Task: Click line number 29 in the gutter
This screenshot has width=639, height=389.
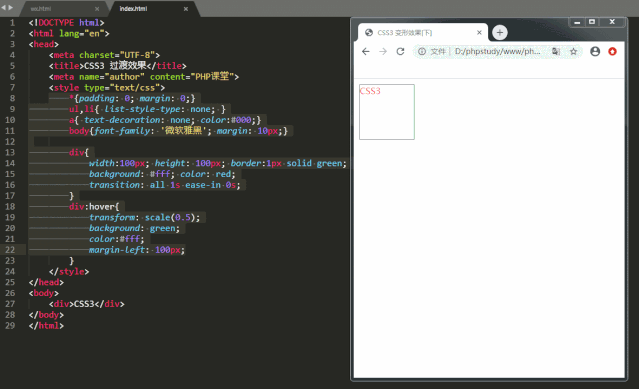Action: click(x=10, y=326)
